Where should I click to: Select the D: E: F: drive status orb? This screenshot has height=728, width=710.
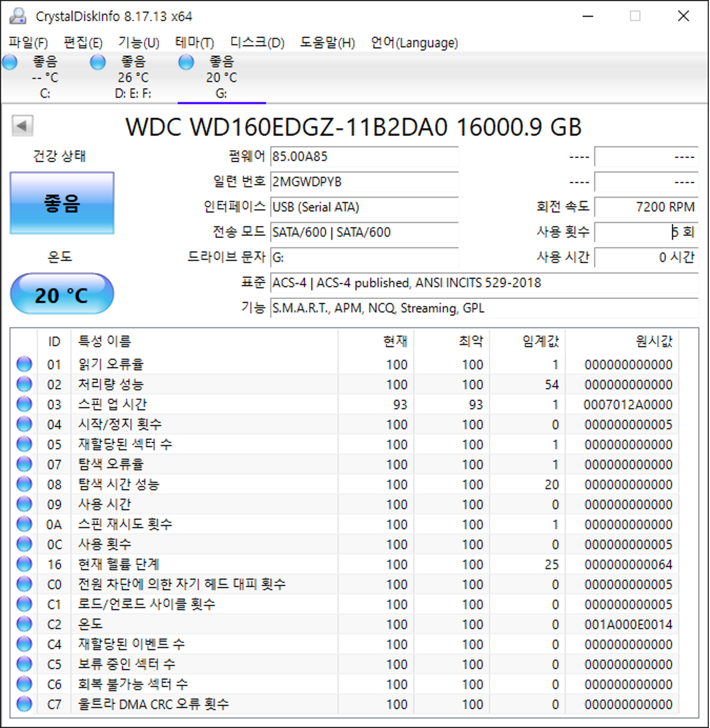(x=98, y=62)
